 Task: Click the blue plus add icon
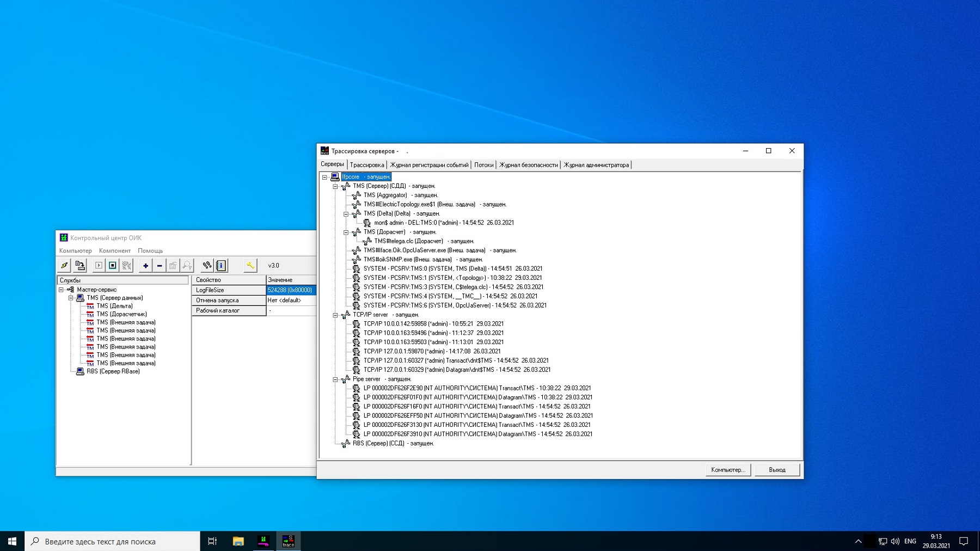(145, 266)
